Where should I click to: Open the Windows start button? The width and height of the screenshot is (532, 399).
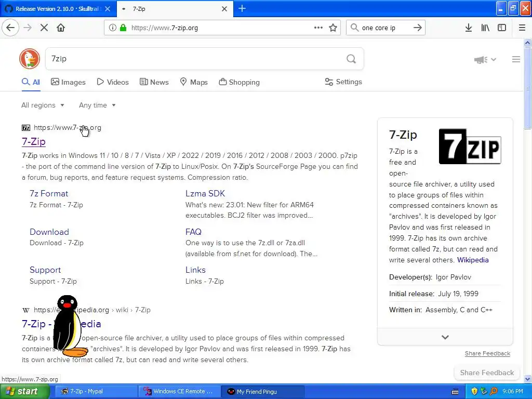[25, 391]
